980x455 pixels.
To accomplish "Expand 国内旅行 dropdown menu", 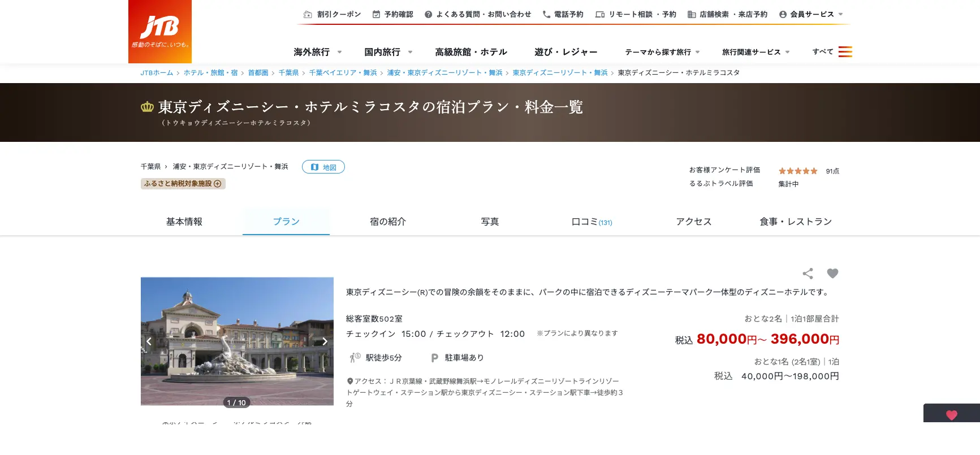I will [x=388, y=52].
